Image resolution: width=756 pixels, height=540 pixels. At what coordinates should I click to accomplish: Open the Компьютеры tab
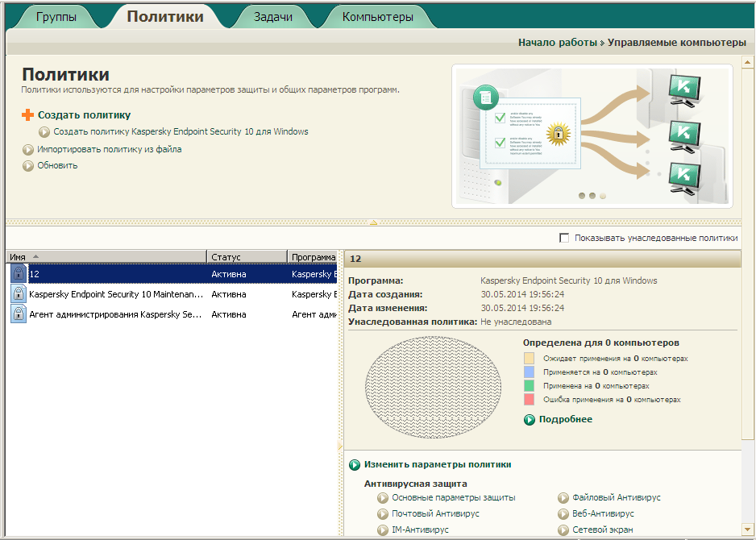[377, 17]
